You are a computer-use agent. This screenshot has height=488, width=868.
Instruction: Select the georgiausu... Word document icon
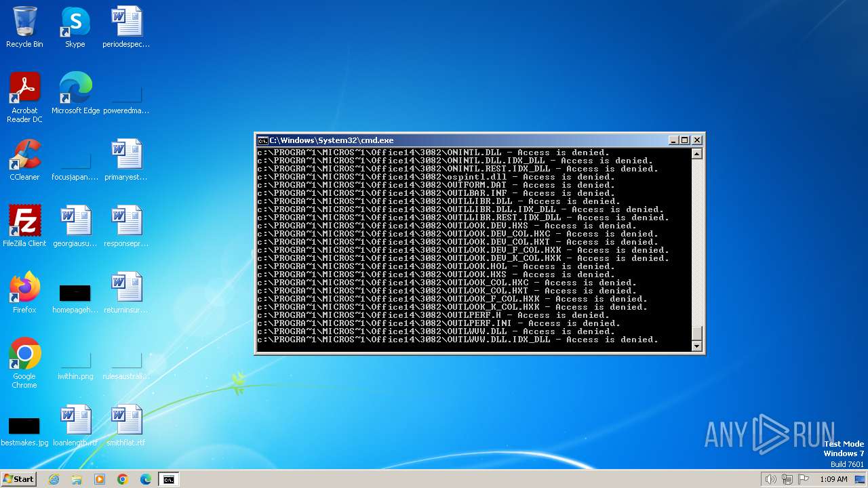click(75, 226)
